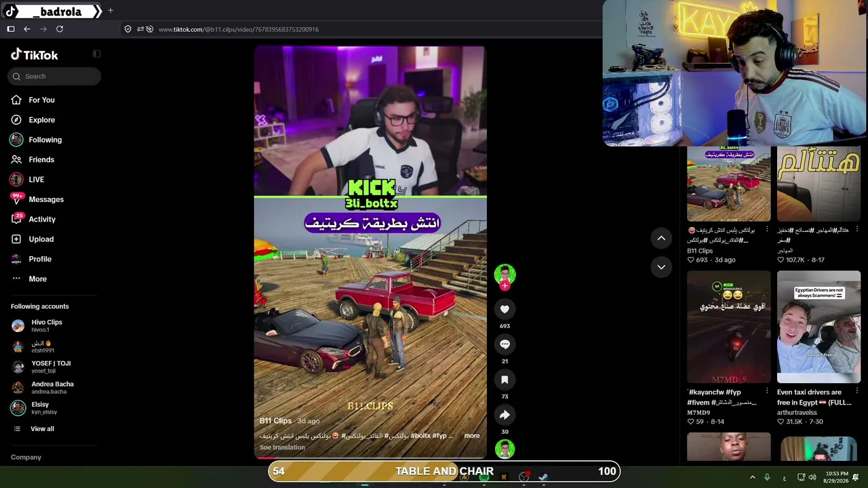Open comments with the speech bubble icon
The height and width of the screenshot is (488, 868).
point(505,344)
